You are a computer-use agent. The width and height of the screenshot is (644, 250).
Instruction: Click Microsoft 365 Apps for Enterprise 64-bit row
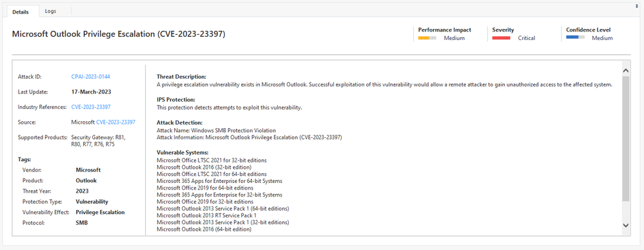(x=219, y=181)
